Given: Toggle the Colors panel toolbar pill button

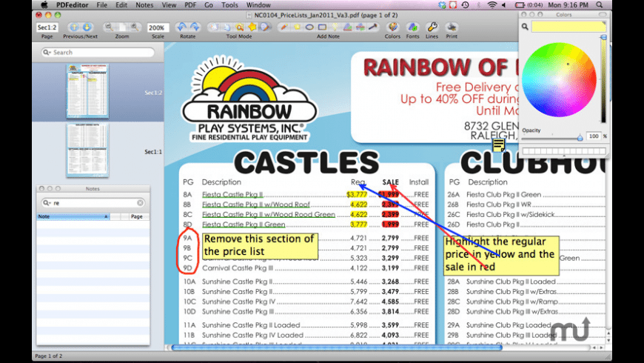Looking at the screenshot, I should click(602, 14).
